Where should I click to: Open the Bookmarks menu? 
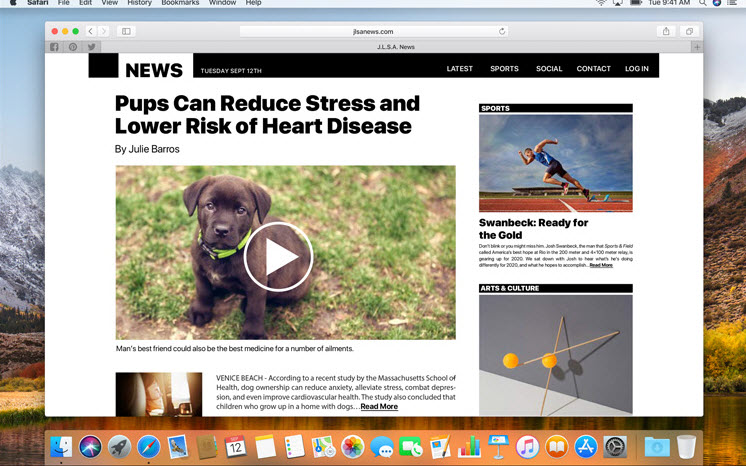[180, 4]
